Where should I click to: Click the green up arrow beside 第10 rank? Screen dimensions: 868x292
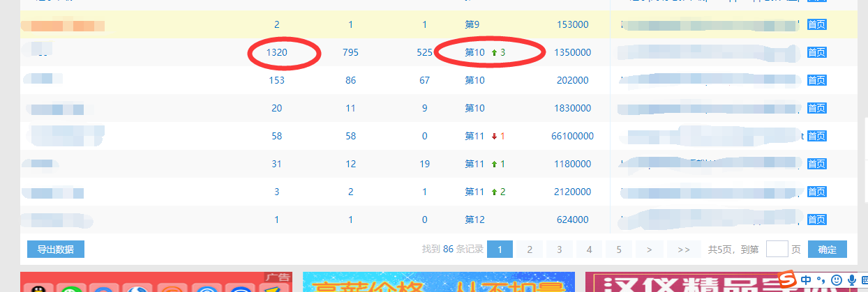click(x=494, y=52)
